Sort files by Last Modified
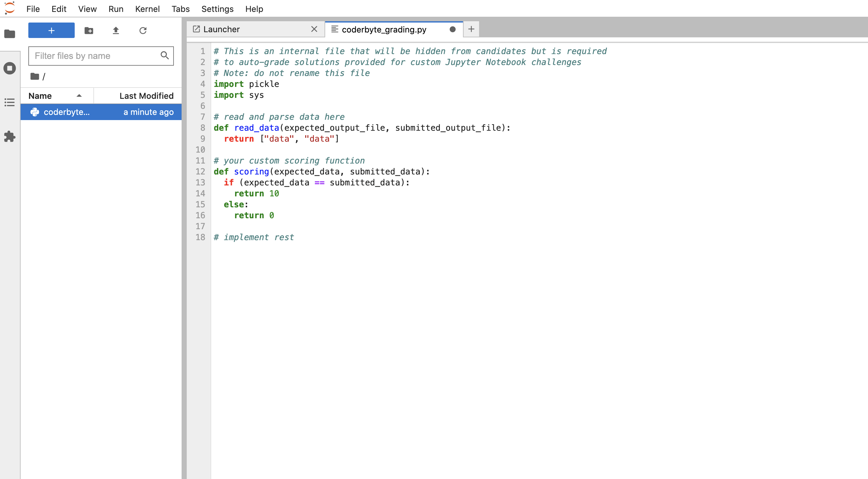 (146, 96)
